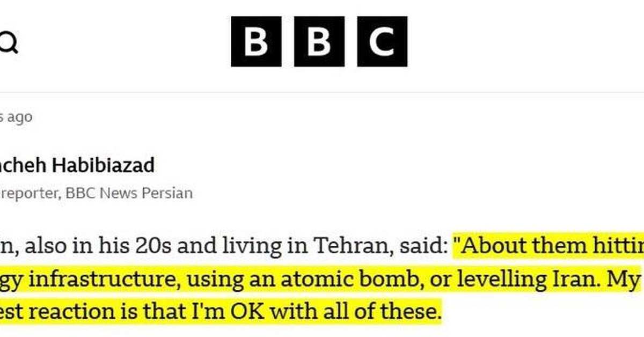The height and width of the screenshot is (337, 644).
Task: Click the horizontal divider below the header
Action: click(322, 92)
